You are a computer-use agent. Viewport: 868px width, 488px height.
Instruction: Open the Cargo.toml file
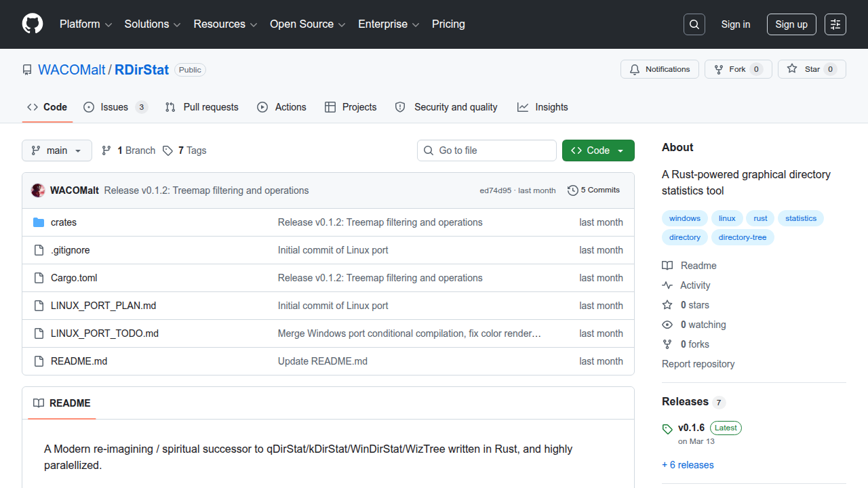[x=74, y=278]
